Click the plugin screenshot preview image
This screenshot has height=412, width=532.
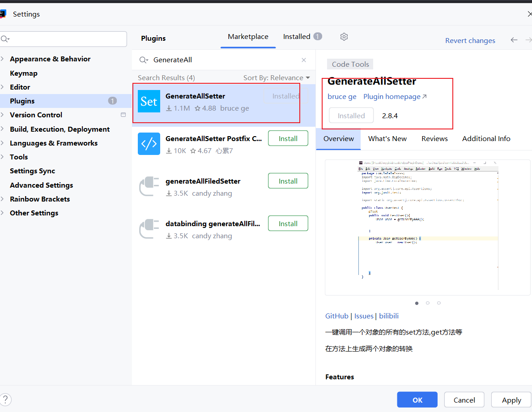[x=427, y=227]
